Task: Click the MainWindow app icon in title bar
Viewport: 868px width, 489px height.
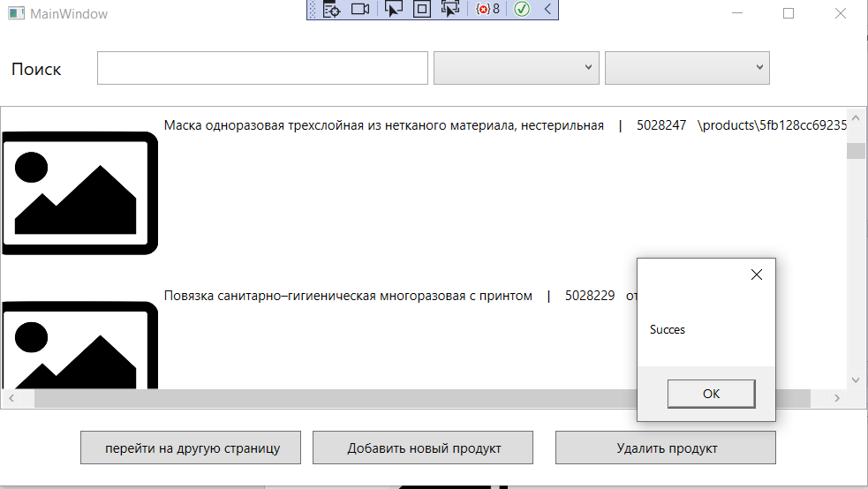Action: (16, 13)
